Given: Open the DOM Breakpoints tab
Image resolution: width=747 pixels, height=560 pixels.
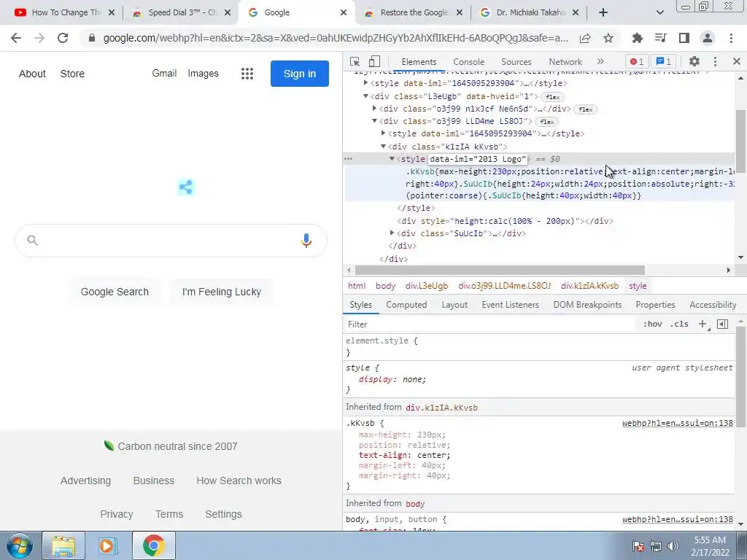Looking at the screenshot, I should coord(587,305).
